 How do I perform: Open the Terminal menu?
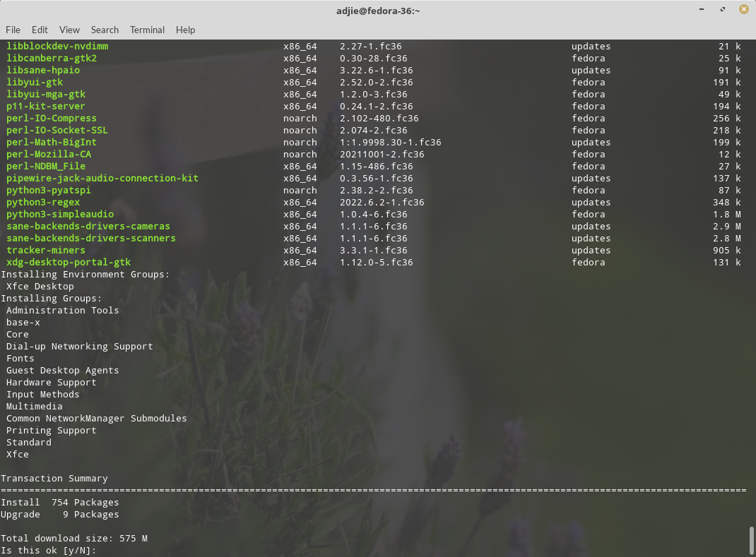click(x=147, y=30)
